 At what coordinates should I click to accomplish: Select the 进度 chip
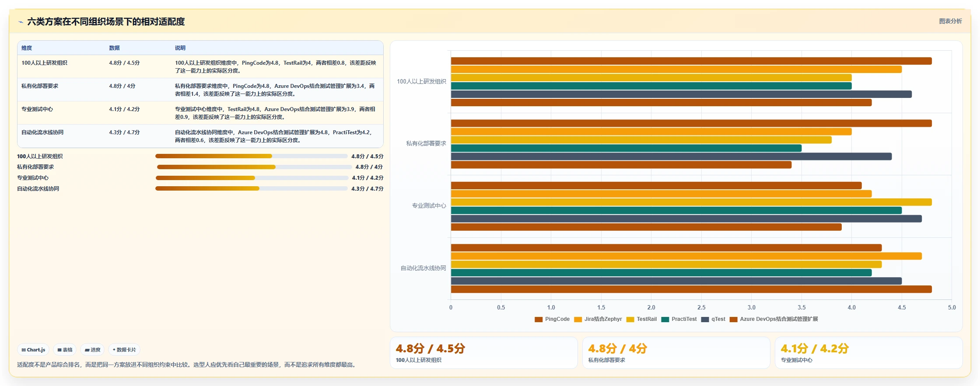click(x=92, y=350)
